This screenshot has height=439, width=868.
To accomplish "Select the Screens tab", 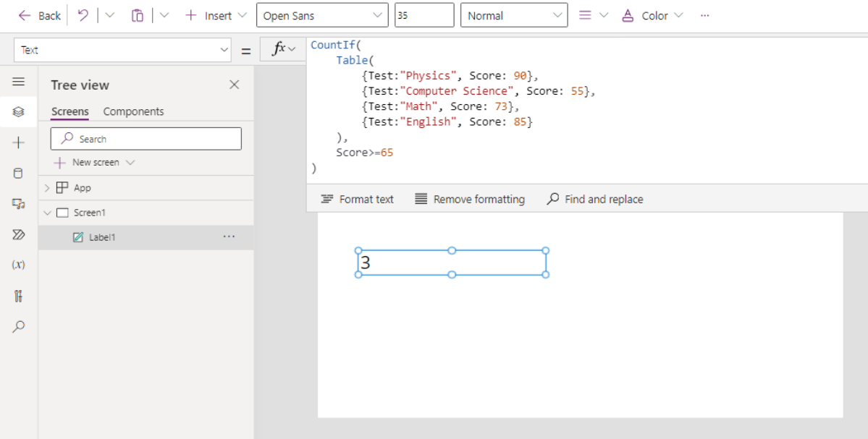I will coord(69,111).
